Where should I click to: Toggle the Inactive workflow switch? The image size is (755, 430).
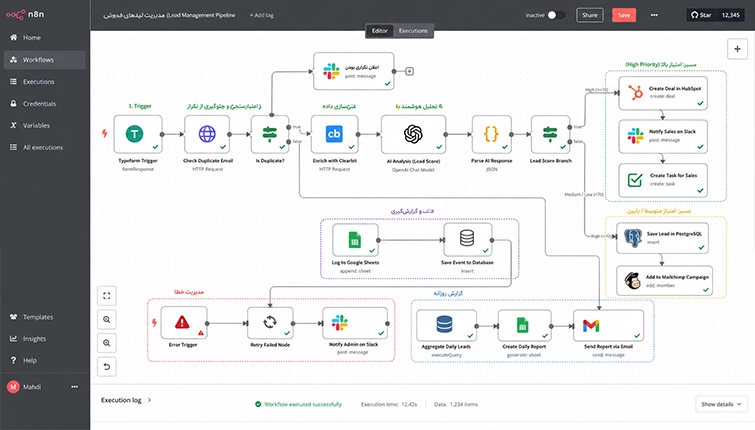[x=556, y=15]
